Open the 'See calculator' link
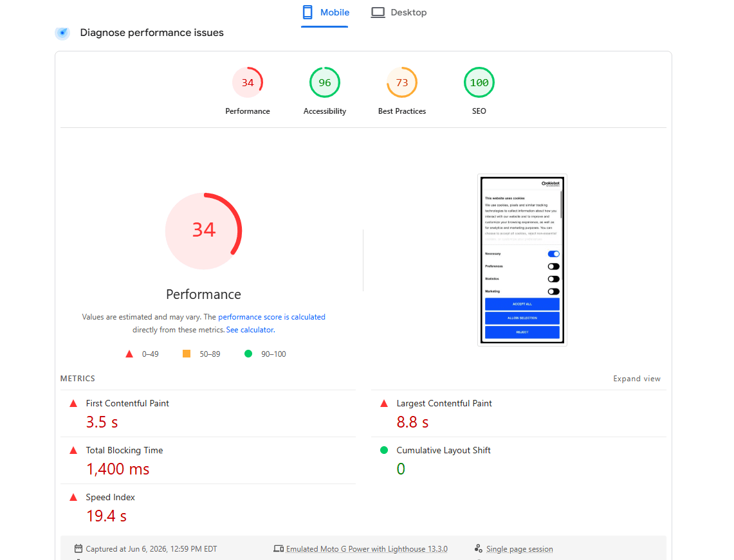 click(x=250, y=330)
